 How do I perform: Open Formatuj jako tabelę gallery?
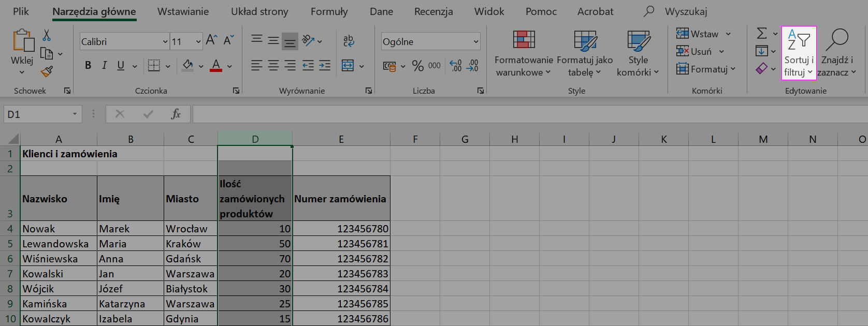(585, 53)
